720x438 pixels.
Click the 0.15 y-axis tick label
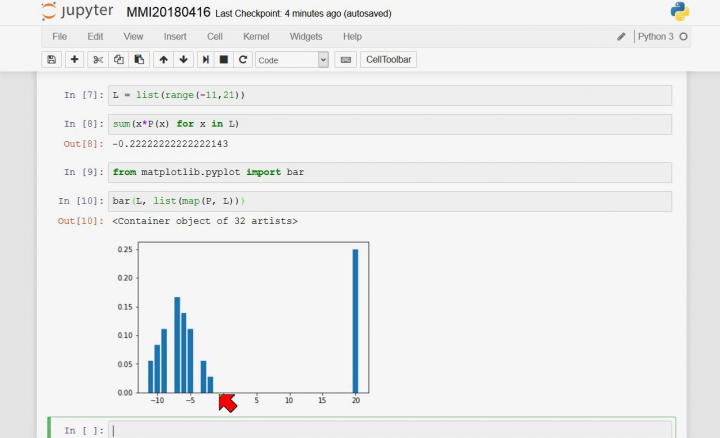point(125,307)
